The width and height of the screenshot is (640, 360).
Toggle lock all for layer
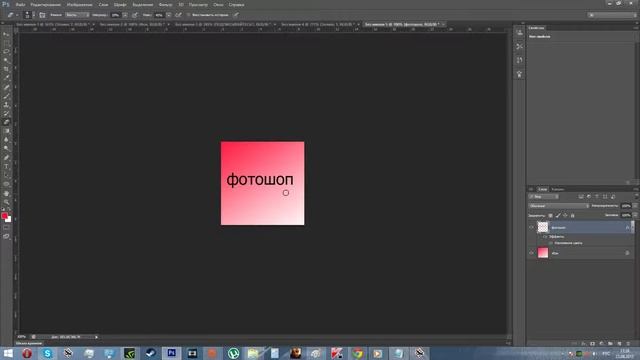pyautogui.click(x=572, y=216)
